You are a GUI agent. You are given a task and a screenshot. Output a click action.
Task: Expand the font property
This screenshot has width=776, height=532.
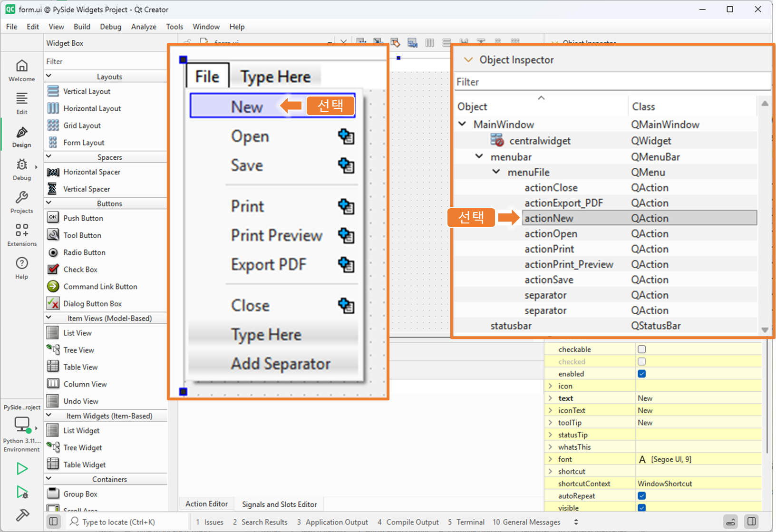551,459
